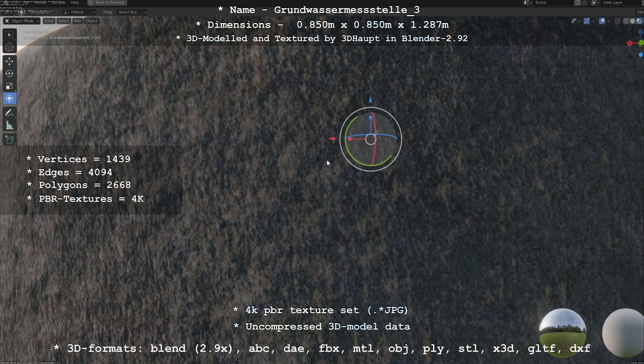Activate the 3D Cursor tool

[x=9, y=47]
